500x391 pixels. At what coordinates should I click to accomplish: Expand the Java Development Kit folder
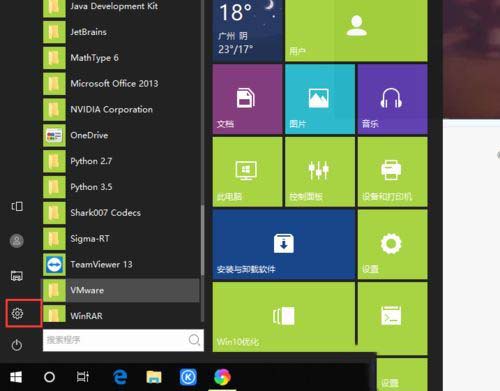click(121, 7)
